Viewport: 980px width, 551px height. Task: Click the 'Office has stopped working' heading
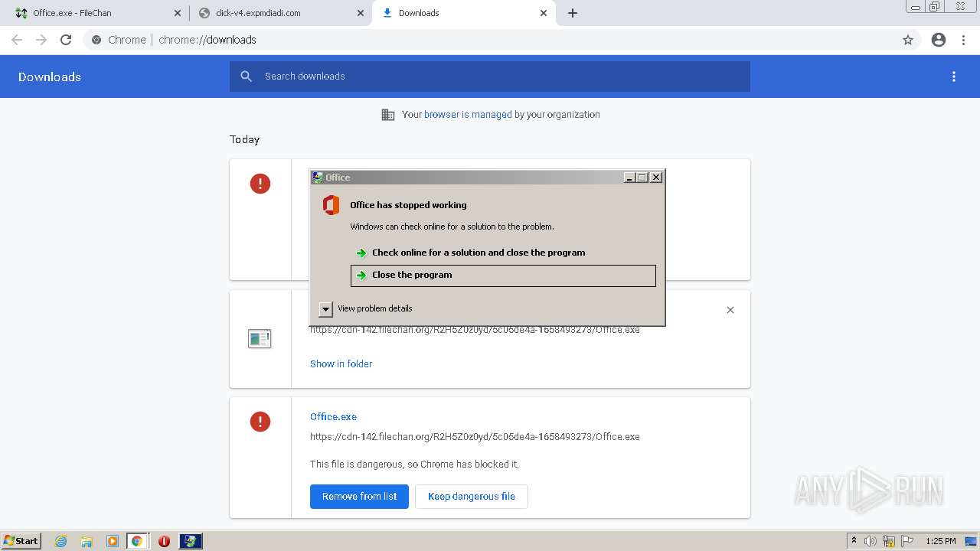pos(408,205)
